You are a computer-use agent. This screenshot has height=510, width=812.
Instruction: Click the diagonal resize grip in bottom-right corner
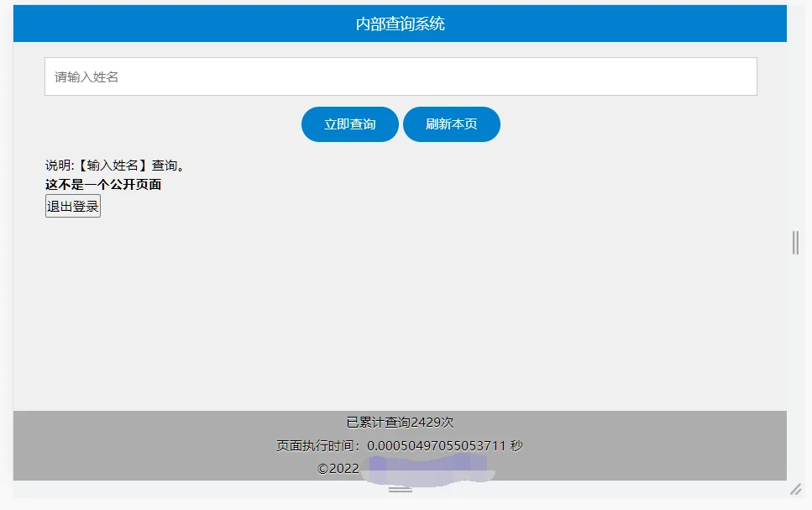pyautogui.click(x=795, y=489)
